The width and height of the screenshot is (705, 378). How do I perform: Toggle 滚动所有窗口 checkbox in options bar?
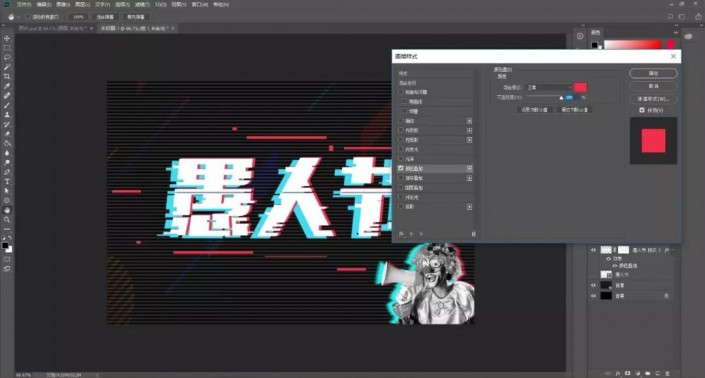pos(28,17)
